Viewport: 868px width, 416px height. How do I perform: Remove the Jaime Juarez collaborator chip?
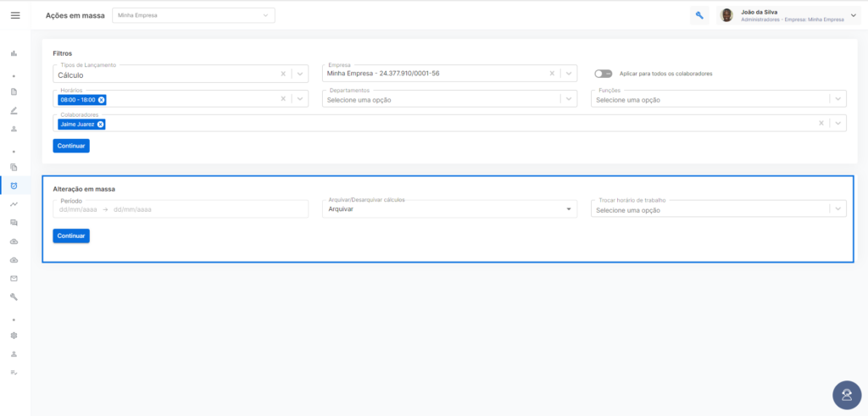click(100, 125)
